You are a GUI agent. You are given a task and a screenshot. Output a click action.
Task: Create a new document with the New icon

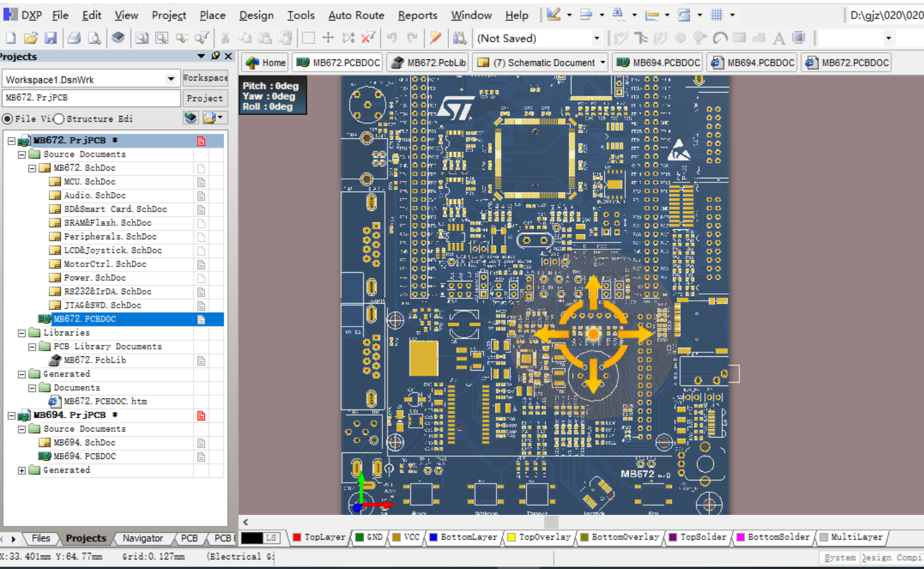[11, 38]
